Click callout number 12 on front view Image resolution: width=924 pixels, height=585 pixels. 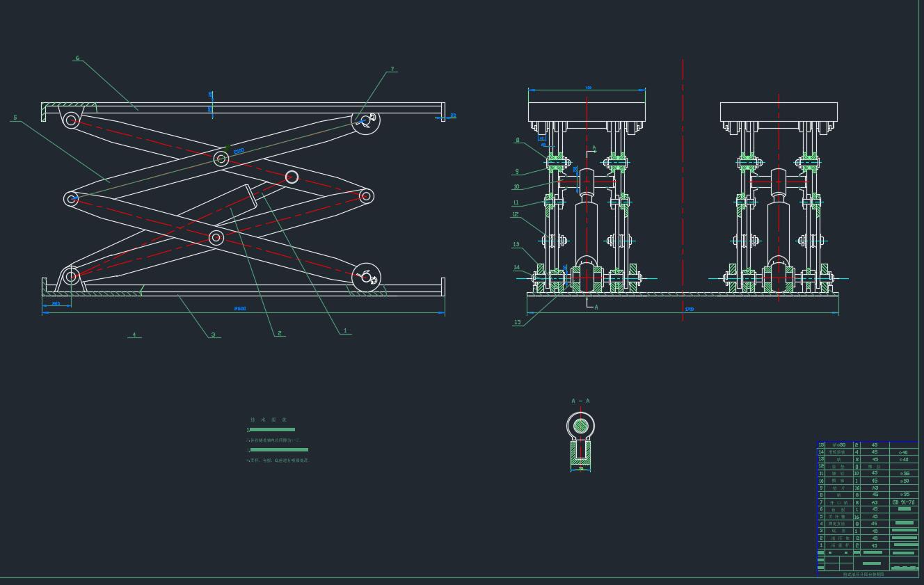pos(516,214)
